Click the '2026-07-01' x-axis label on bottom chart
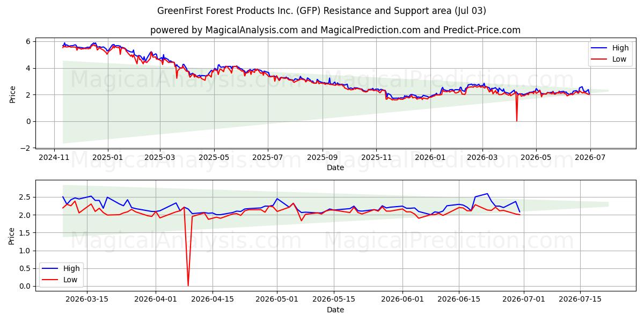This screenshot has width=644, height=322. [524, 299]
